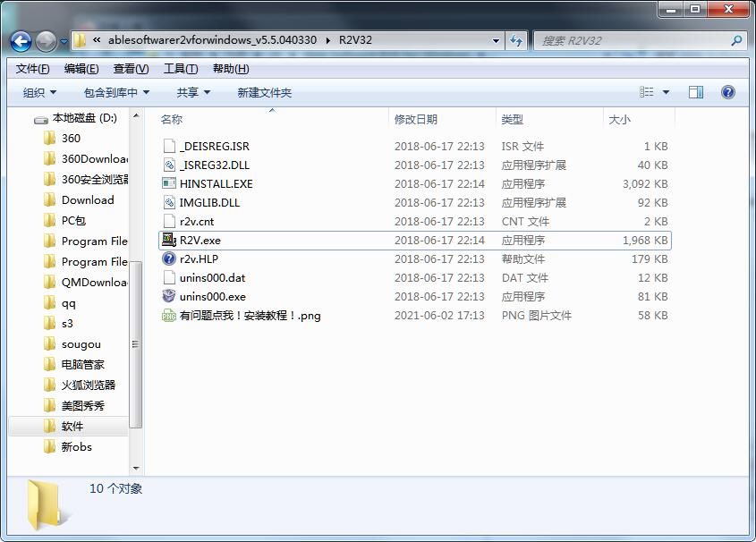Select the _ISREG32.DLL file icon

169,165
